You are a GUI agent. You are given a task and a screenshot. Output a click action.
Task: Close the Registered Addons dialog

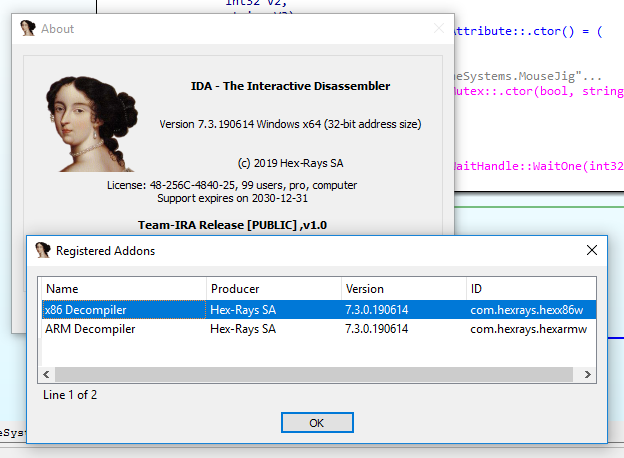pos(591,250)
